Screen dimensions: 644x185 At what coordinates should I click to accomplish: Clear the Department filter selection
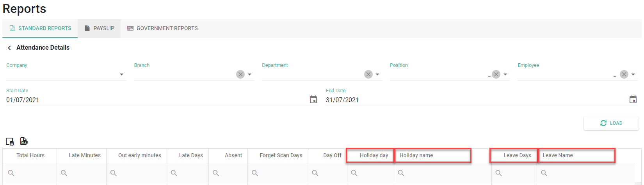[368, 74]
